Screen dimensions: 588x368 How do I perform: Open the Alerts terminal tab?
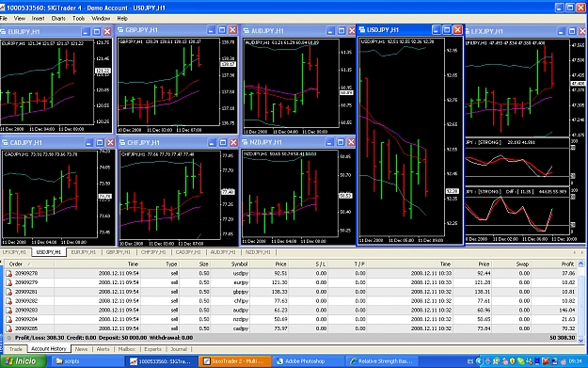[x=103, y=349]
